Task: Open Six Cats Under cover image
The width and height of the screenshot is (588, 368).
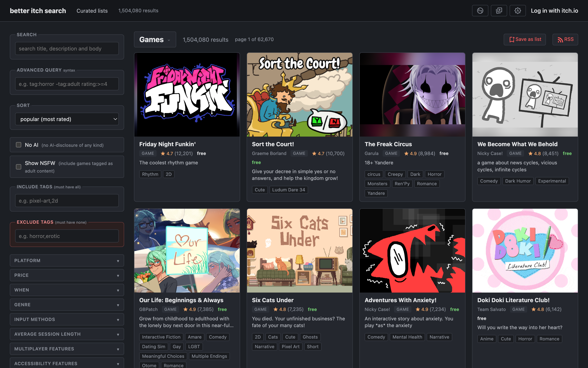Action: 300,251
